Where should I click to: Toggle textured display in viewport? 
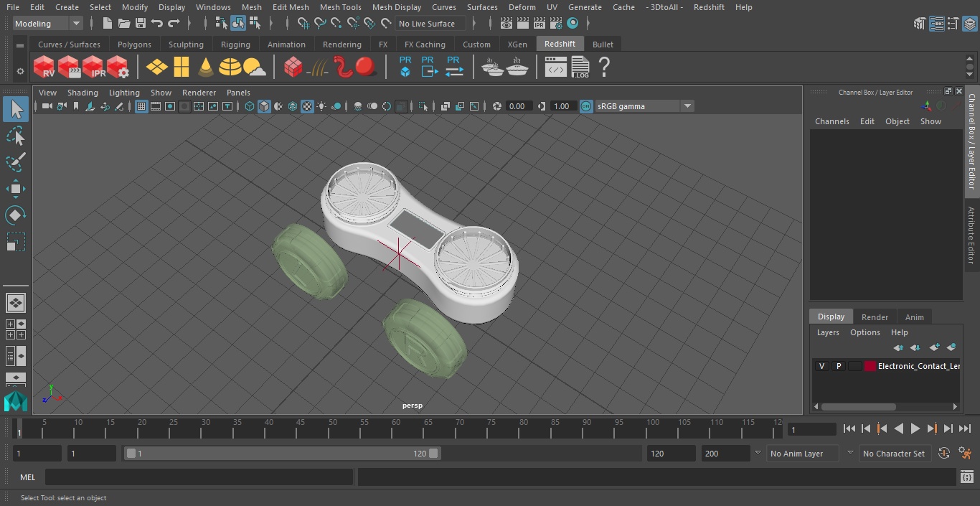tap(307, 106)
